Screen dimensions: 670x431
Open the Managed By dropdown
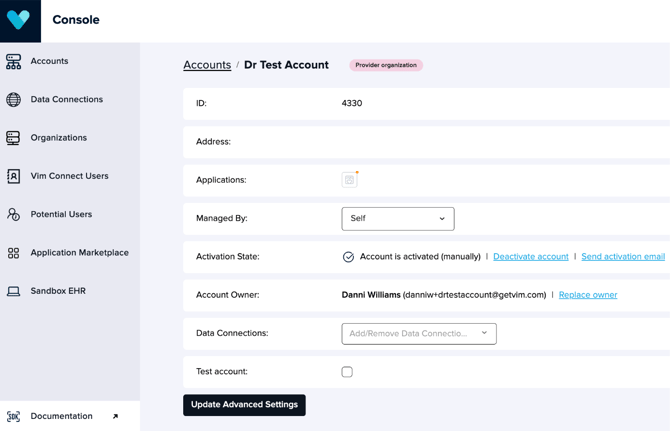click(398, 219)
